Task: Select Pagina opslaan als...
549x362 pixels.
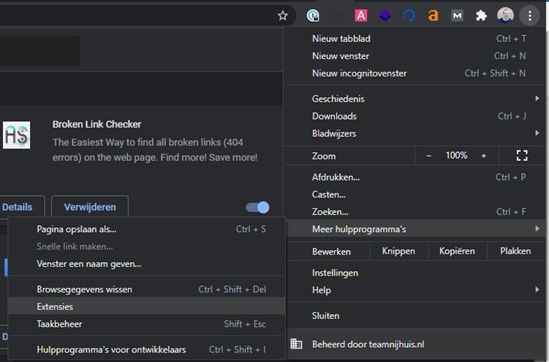Action: 146,229
